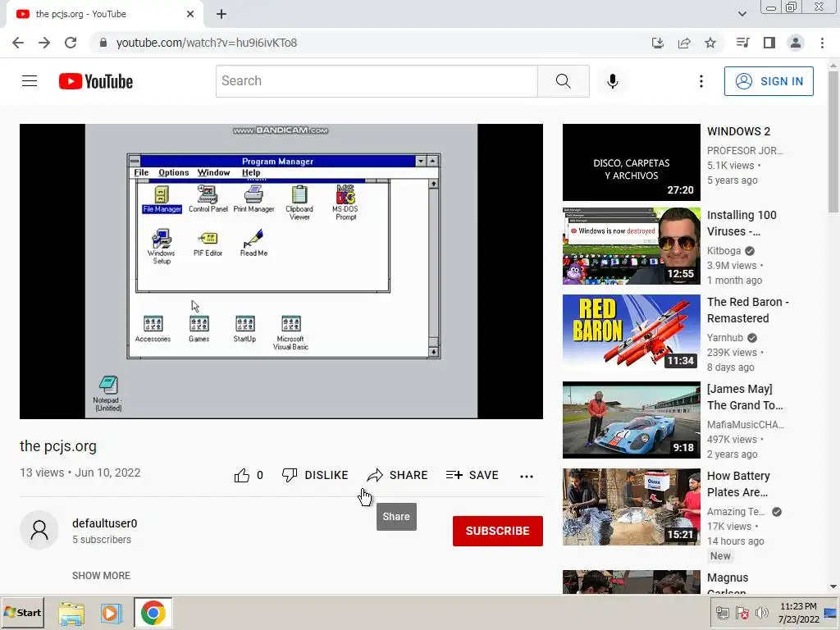Open the YouTube guide hamburger menu

tap(30, 81)
